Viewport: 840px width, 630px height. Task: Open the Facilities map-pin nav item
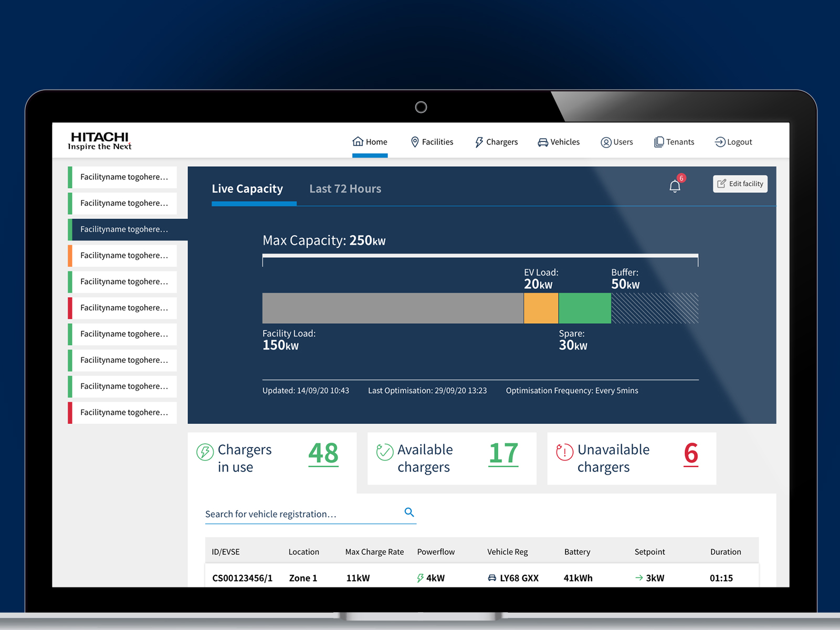pyautogui.click(x=432, y=142)
